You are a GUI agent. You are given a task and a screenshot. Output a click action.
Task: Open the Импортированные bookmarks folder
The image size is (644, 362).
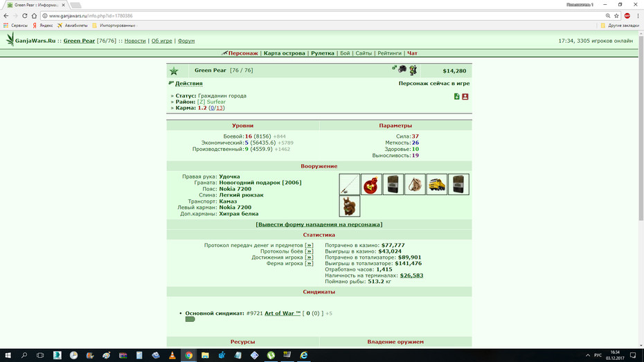(114, 26)
